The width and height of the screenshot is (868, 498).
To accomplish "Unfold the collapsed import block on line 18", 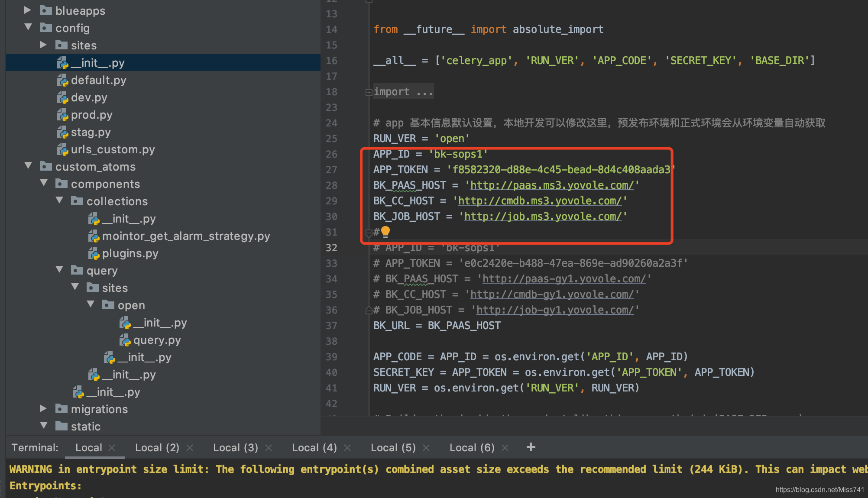I will (x=369, y=92).
